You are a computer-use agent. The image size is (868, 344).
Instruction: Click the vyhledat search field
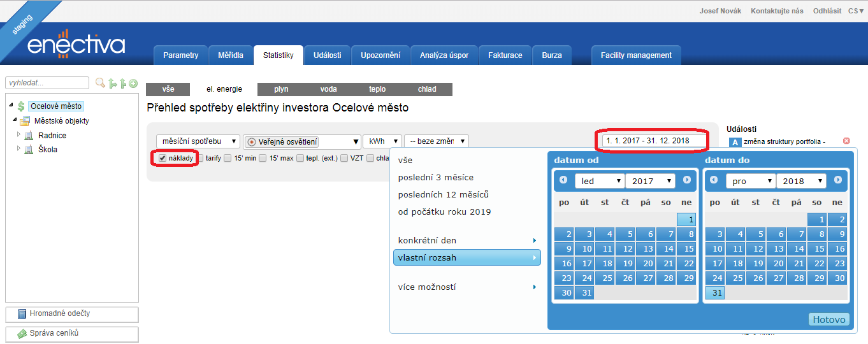click(47, 83)
